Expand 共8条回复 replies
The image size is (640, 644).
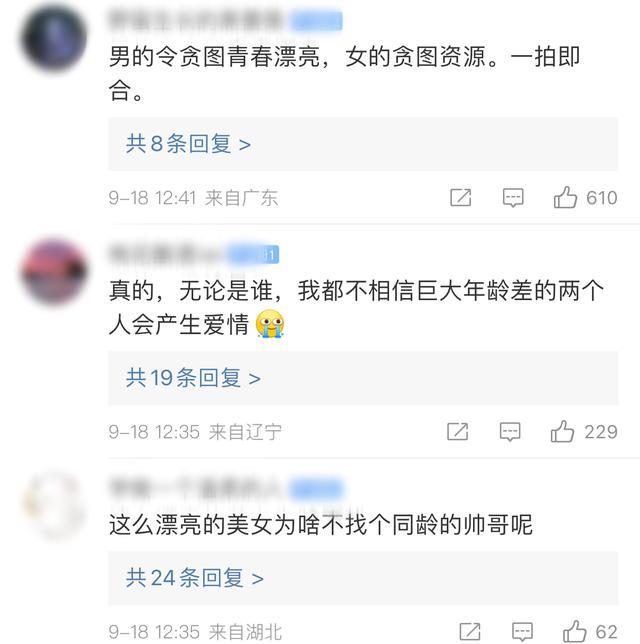point(363,144)
